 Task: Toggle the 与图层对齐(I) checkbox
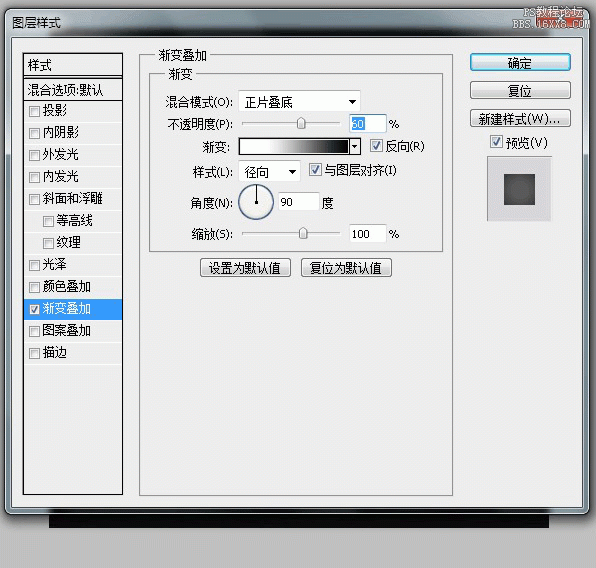(315, 170)
